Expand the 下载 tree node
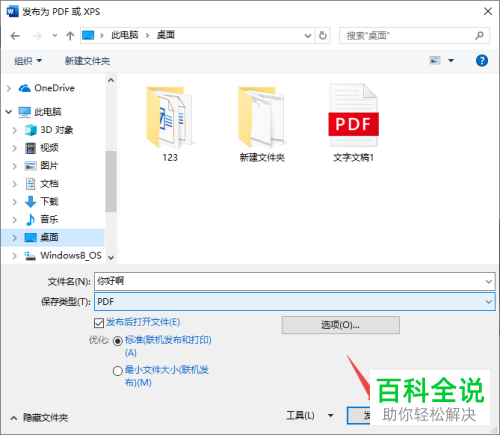The image size is (500, 435). click(x=14, y=202)
